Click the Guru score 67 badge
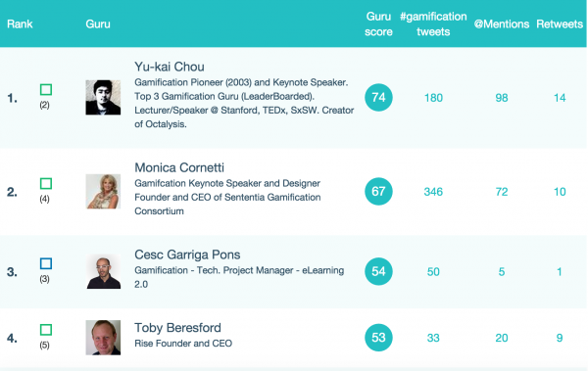 tap(378, 192)
